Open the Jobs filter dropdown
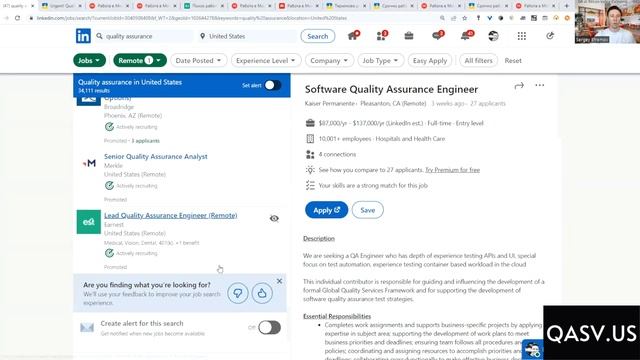640x360 pixels. tap(89, 60)
